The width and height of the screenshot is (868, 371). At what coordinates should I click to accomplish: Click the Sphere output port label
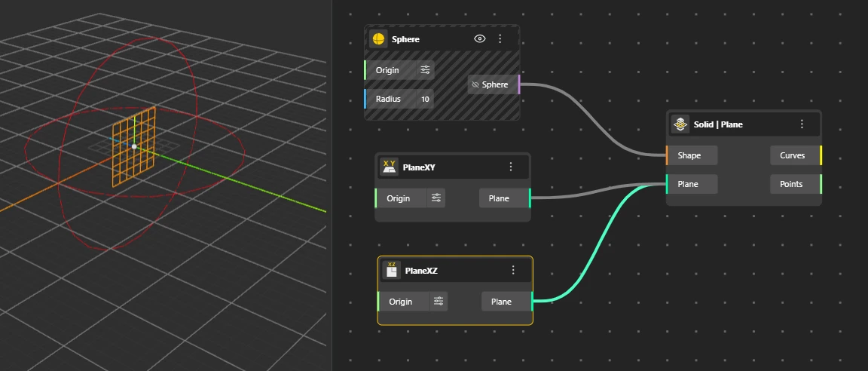click(495, 84)
